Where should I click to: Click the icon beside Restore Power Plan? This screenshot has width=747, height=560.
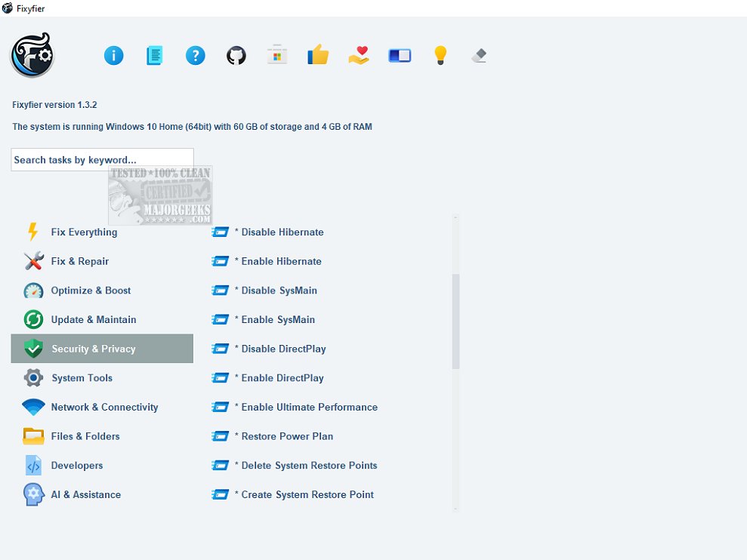[x=220, y=436]
